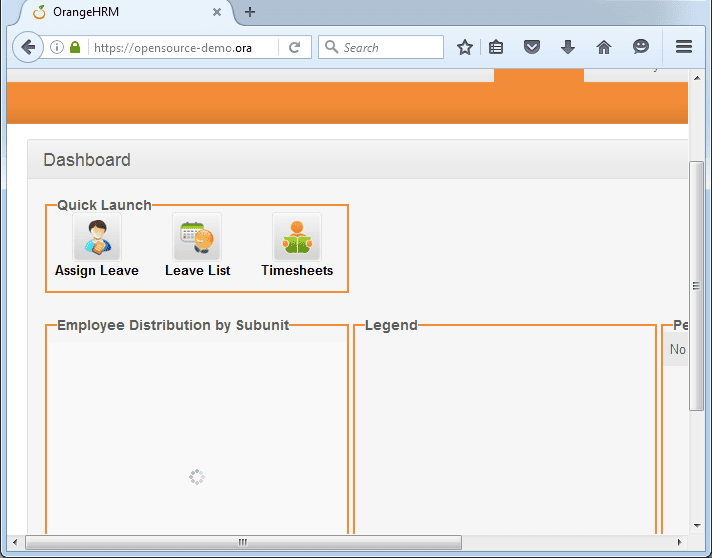The height and width of the screenshot is (558, 712).
Task: Click the Timesheets text label
Action: click(x=297, y=271)
